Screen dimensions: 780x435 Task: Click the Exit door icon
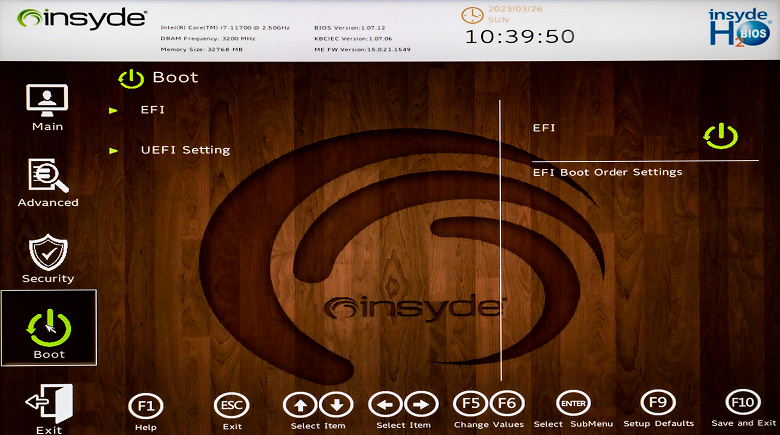pos(49,403)
